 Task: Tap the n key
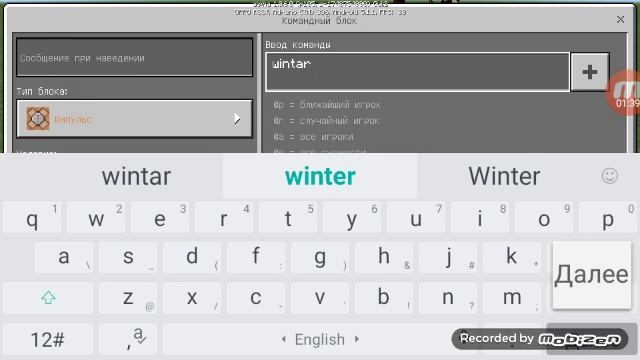pos(448,298)
